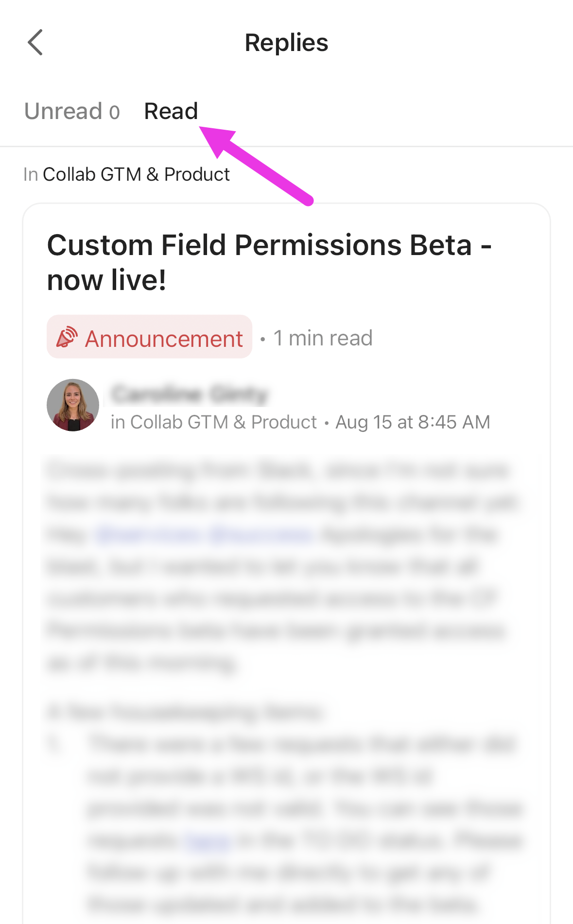Tap the first line of numbered list item 1
This screenshot has height=924, width=573.
point(301,744)
